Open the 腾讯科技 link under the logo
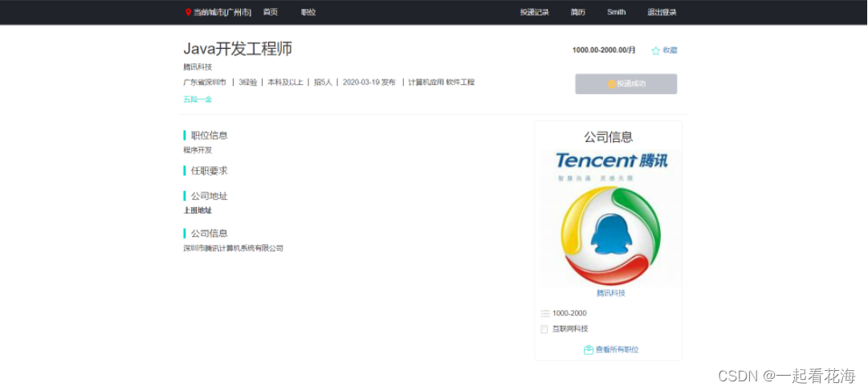 coord(610,293)
